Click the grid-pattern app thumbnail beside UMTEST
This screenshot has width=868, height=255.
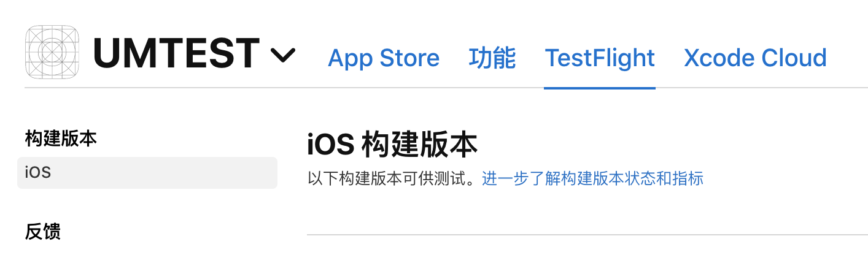pos(52,51)
